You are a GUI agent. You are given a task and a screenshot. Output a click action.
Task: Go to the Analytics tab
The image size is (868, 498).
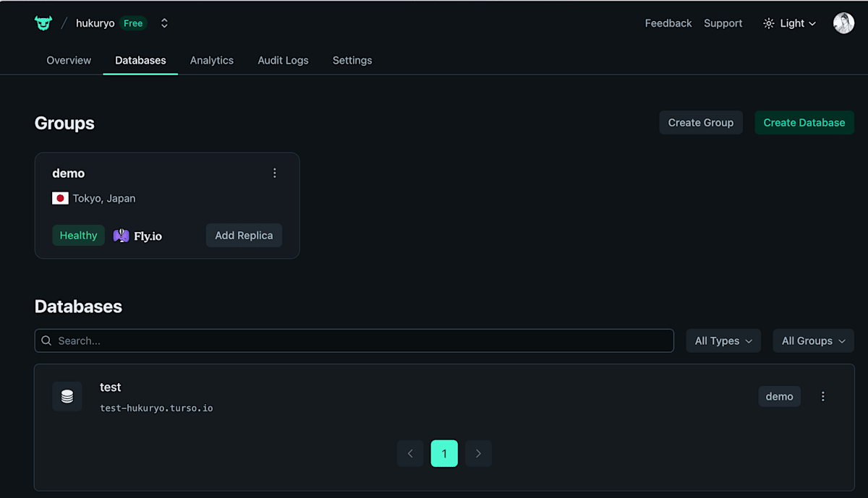point(212,60)
